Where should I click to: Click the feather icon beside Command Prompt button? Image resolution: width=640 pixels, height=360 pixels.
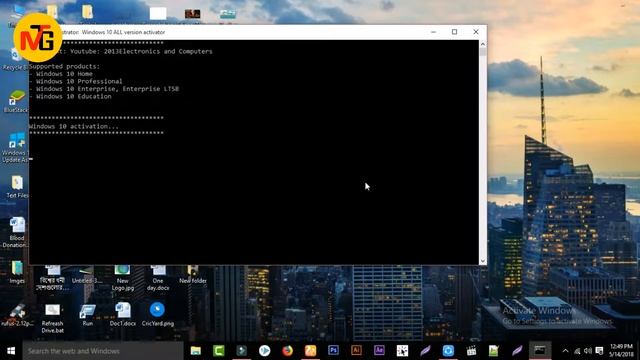pos(517,351)
